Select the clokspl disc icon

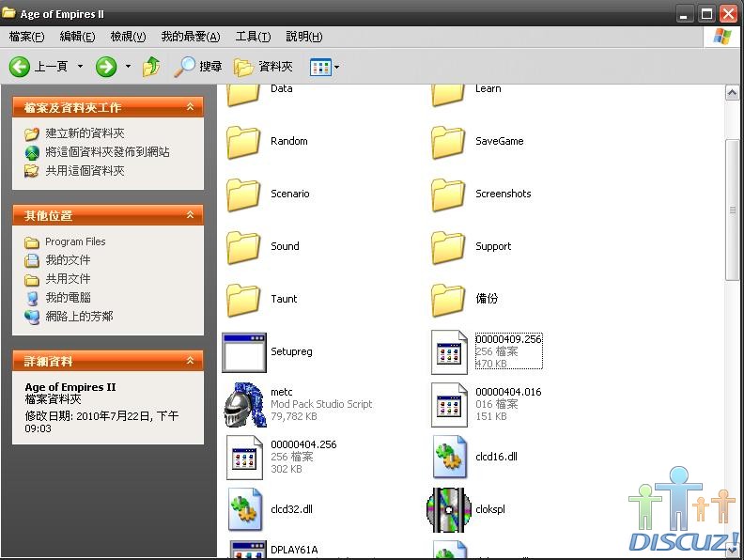click(x=449, y=509)
